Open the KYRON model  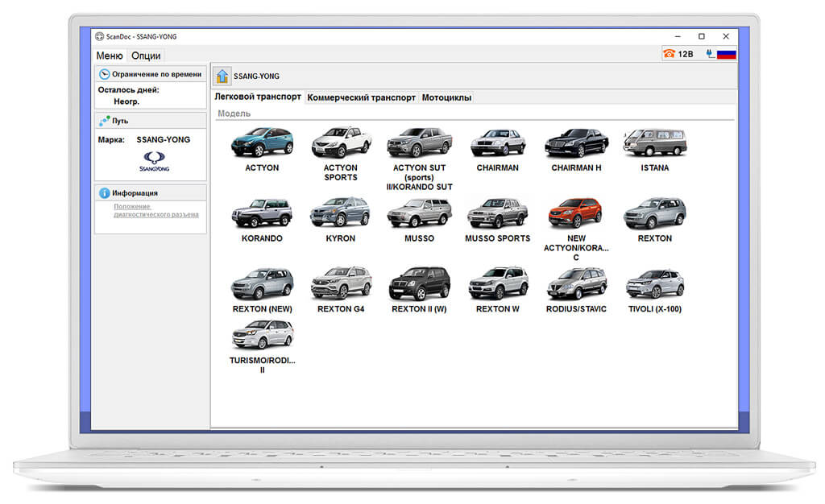[341, 213]
